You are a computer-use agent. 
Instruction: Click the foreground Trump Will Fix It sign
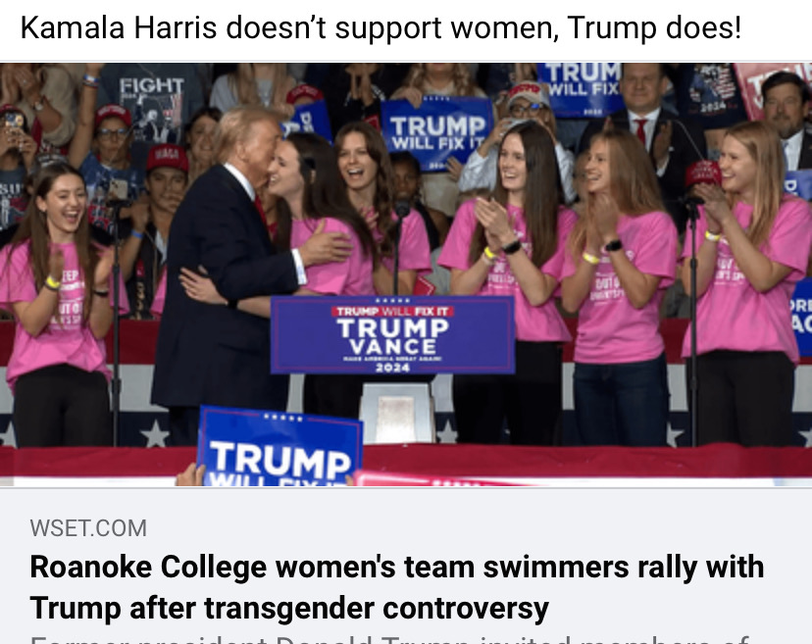point(279,447)
